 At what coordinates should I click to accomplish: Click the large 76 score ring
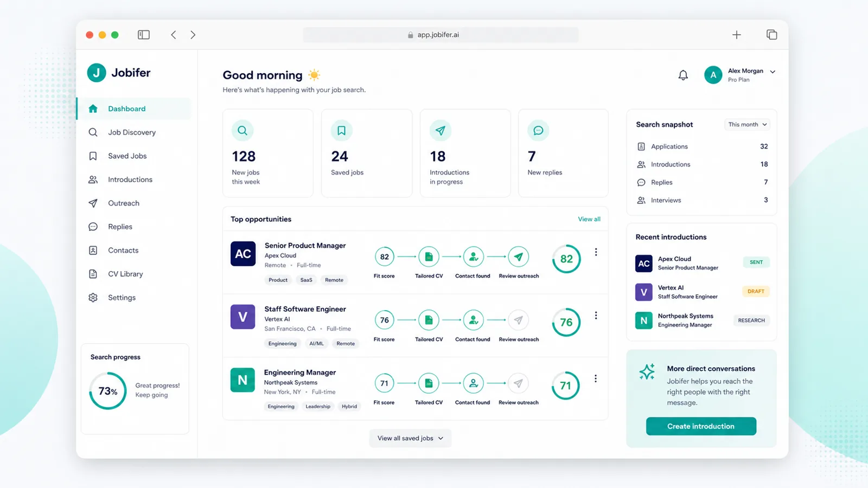coord(566,322)
